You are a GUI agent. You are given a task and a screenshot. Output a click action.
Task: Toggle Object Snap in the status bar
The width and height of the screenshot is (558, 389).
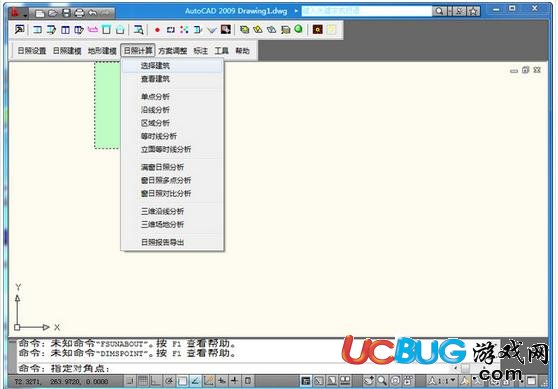pyautogui.click(x=182, y=381)
